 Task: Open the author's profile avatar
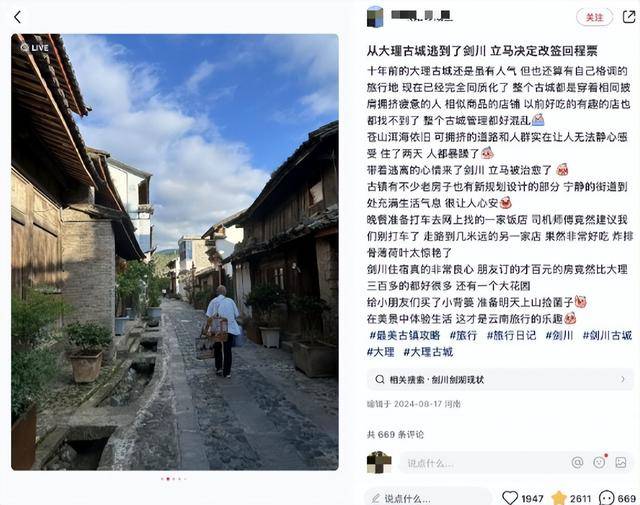[x=375, y=17]
